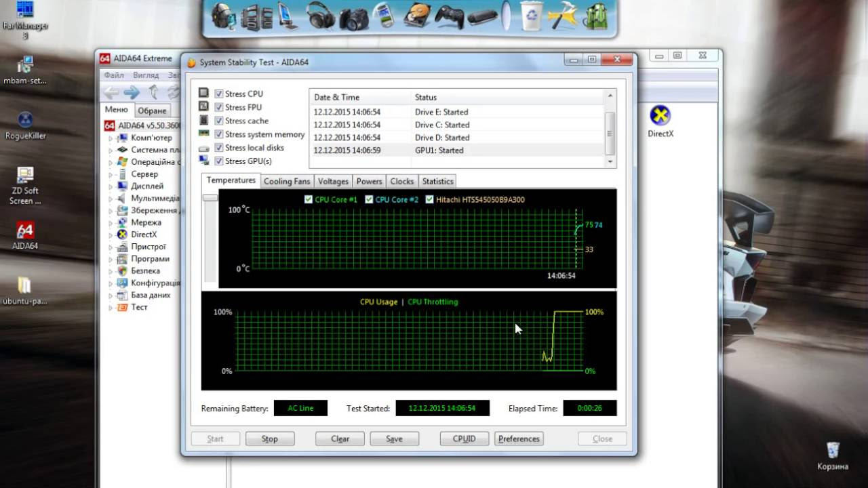Expand Комп'ютер tree node
Image resolution: width=868 pixels, height=488 pixels.
111,138
